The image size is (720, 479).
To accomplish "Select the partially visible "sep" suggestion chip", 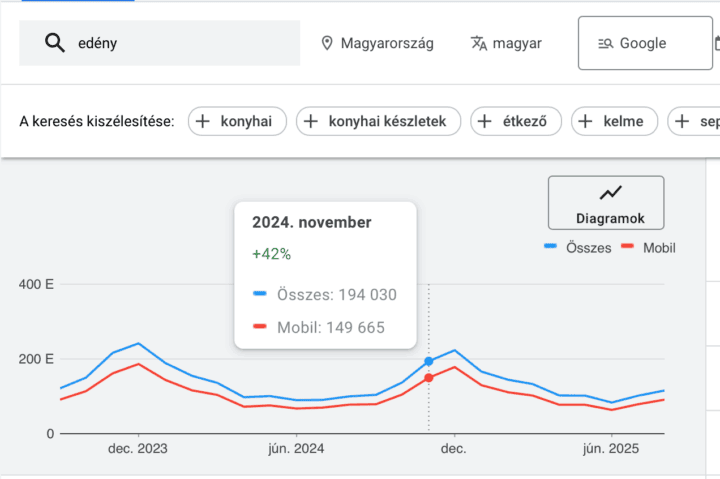I will pyautogui.click(x=694, y=122).
